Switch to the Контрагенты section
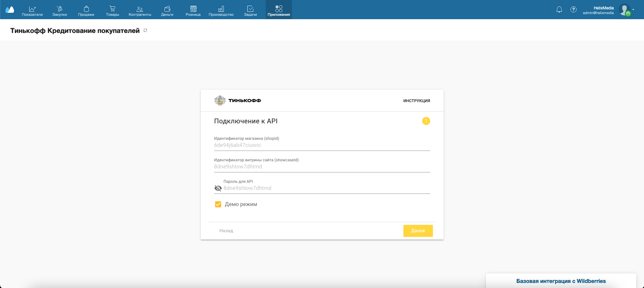This screenshot has height=288, width=644. click(140, 11)
